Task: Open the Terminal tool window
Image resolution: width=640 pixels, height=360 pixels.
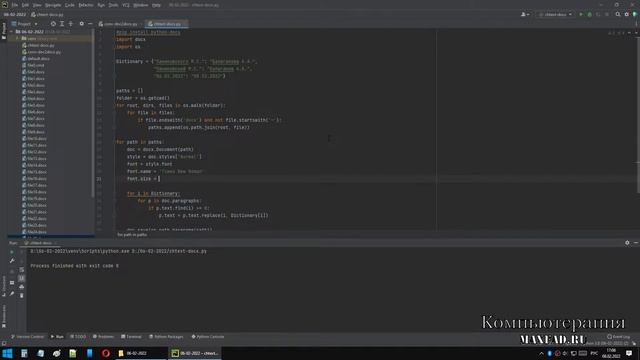Action: (131, 337)
